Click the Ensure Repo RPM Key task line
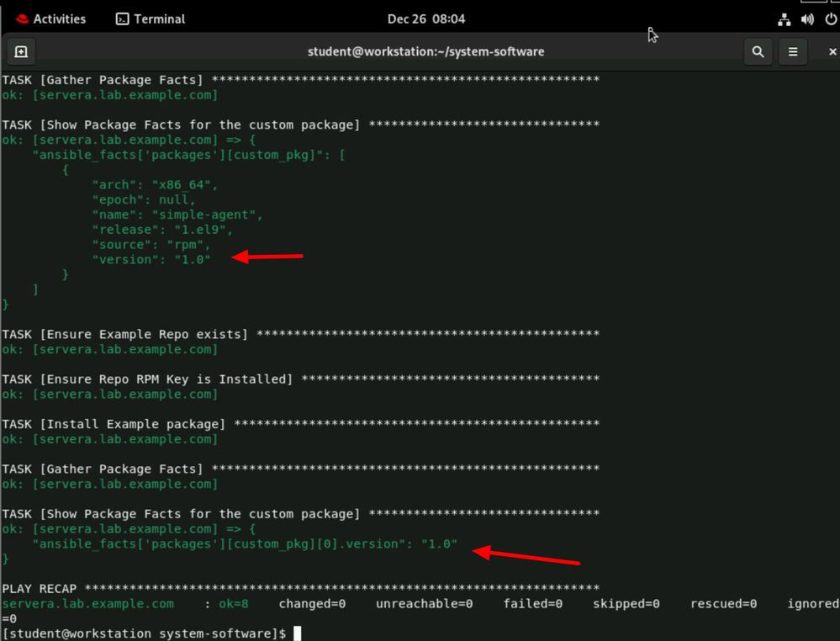This screenshot has height=641, width=840. (147, 379)
